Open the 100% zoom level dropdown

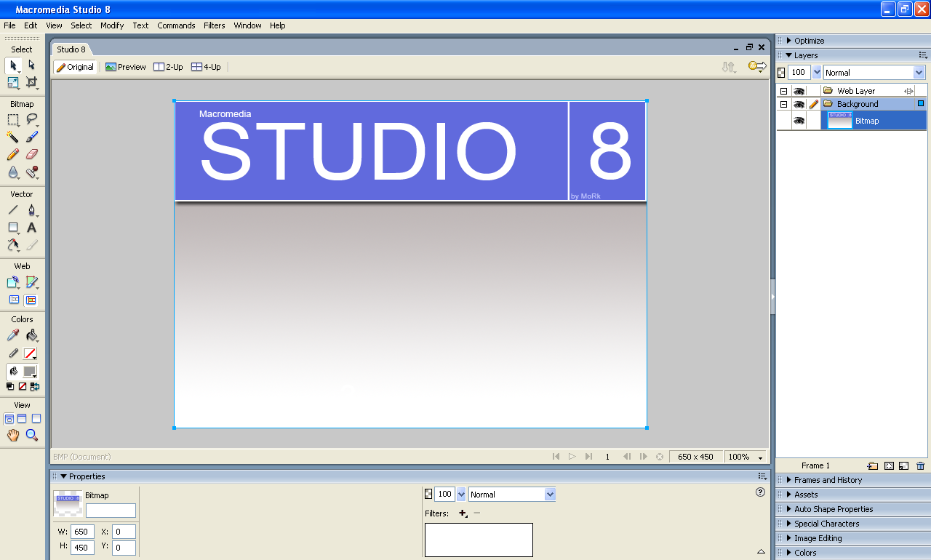coord(747,457)
